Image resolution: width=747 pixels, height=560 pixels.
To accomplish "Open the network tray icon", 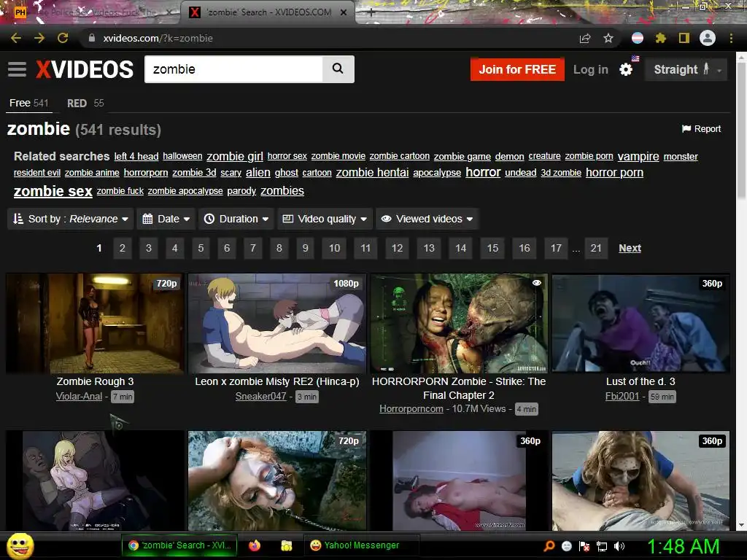I will (602, 546).
